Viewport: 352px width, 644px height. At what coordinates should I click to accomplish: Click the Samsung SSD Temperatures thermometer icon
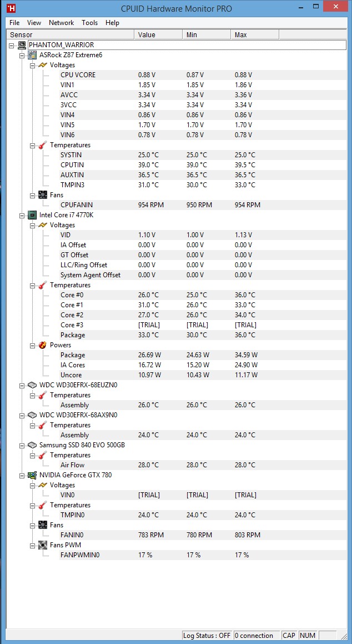coord(43,455)
